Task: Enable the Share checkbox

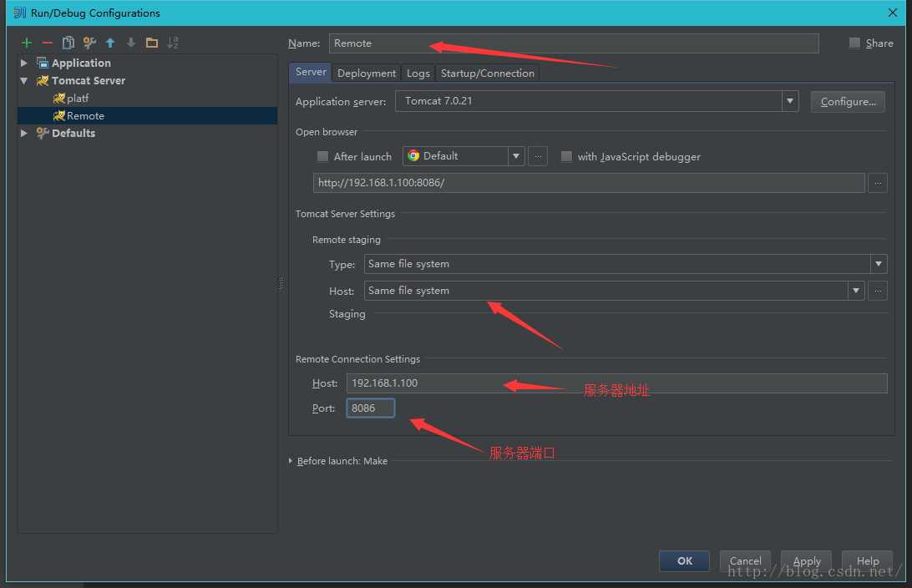Action: [854, 43]
